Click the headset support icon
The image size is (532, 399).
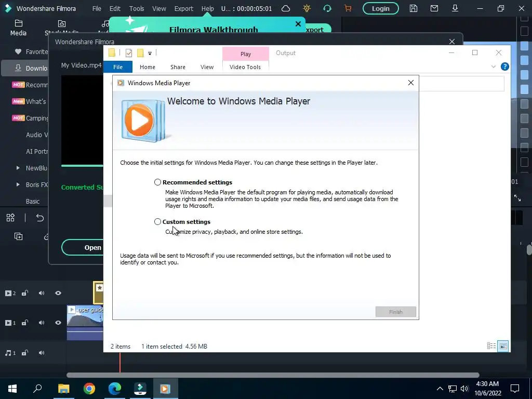327,8
